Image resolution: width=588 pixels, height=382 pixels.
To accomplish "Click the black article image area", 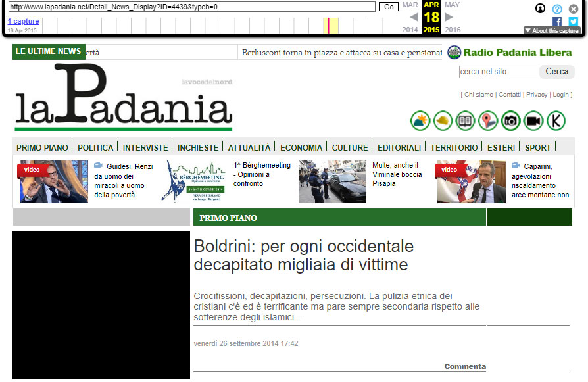I will [x=101, y=305].
